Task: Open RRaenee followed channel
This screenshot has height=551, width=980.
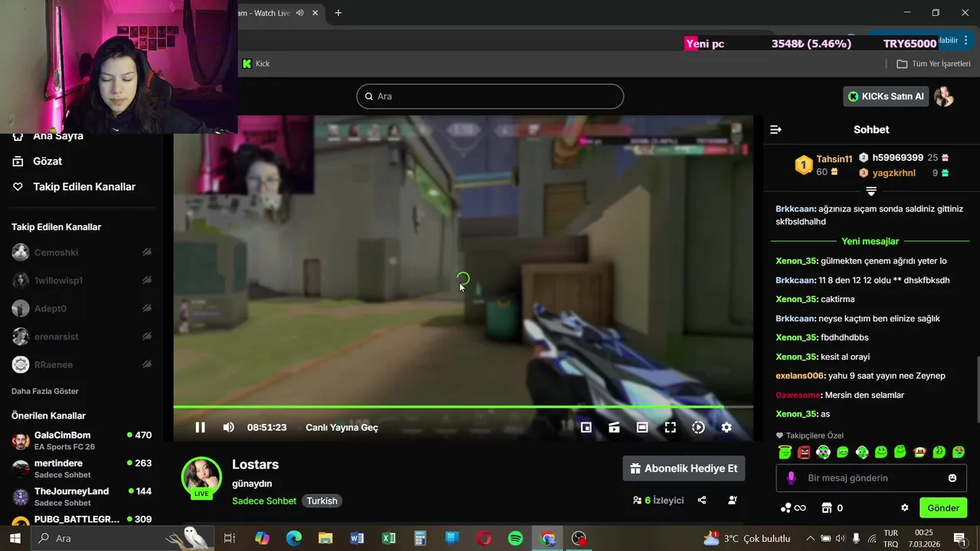Action: tap(53, 365)
